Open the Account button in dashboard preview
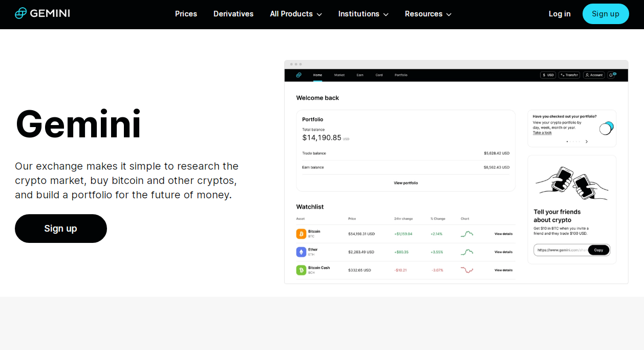Viewport: 644px width, 350px height. coord(594,75)
